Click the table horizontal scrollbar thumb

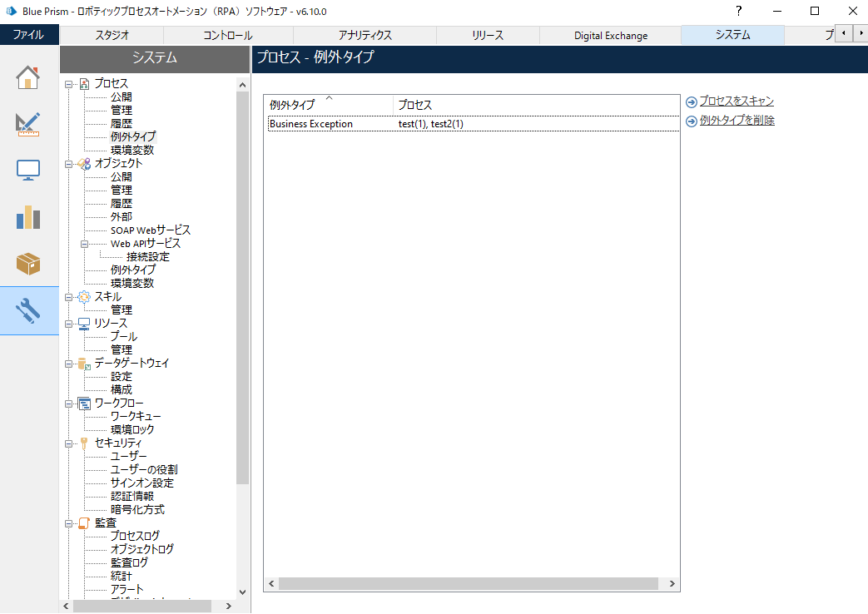pos(469,583)
